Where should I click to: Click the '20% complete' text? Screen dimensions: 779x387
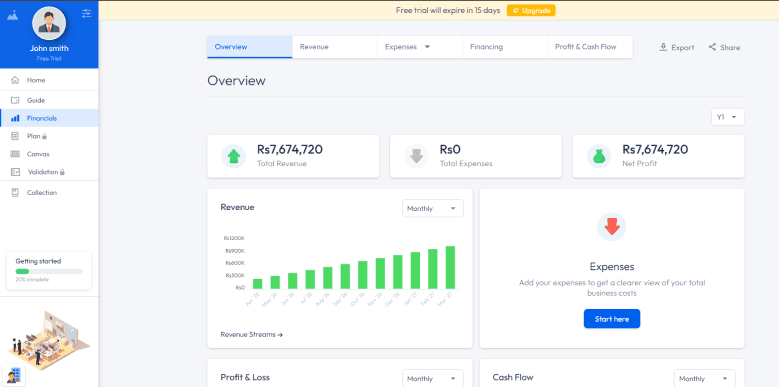point(32,280)
